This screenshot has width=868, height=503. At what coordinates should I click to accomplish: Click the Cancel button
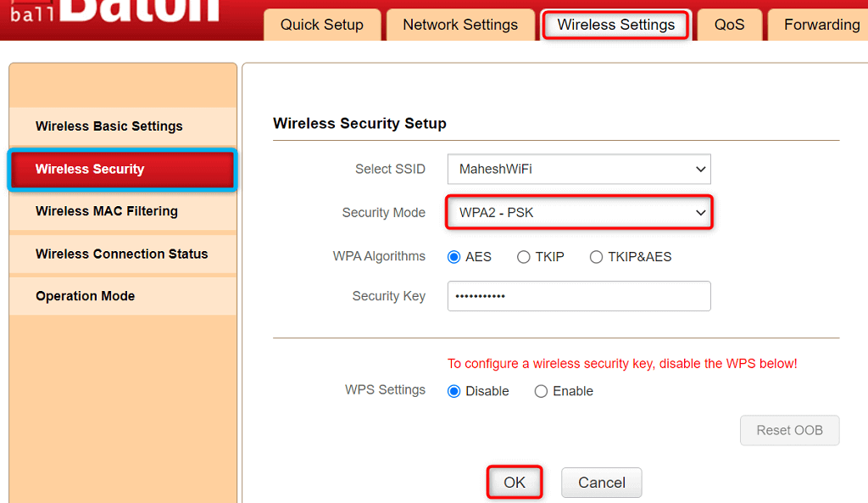(601, 483)
